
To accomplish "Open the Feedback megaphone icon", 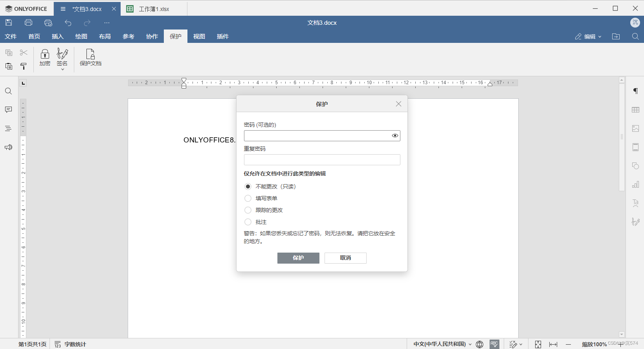I will 8,147.
